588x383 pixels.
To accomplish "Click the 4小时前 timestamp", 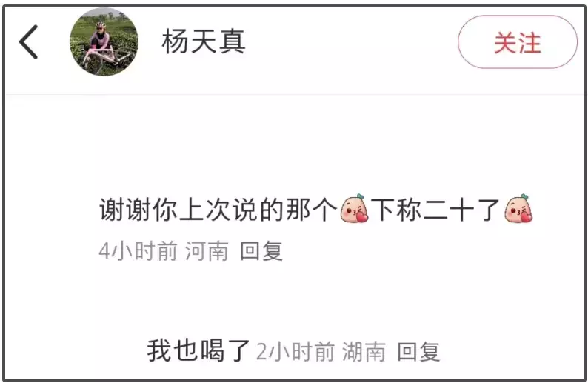I will 138,250.
